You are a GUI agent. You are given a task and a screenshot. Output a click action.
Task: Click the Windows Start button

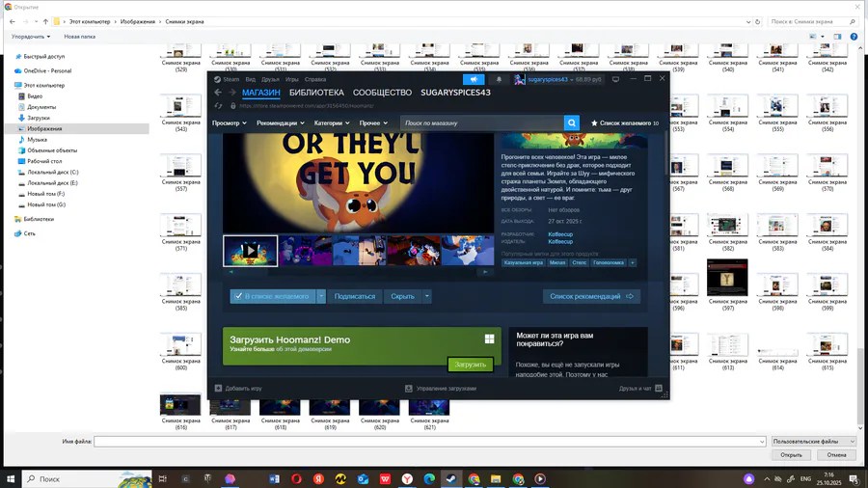point(11,478)
